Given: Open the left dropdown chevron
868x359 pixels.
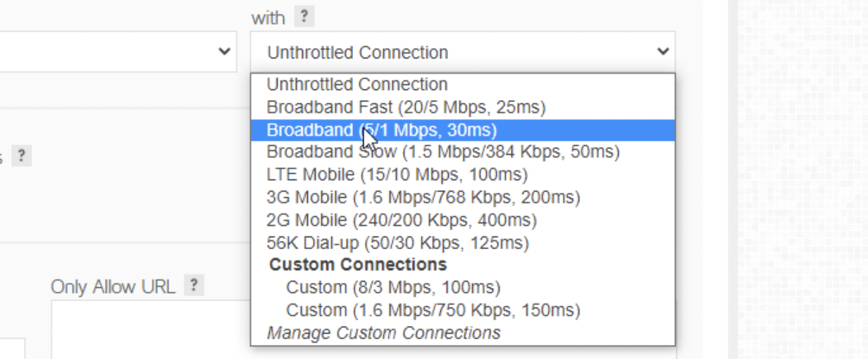Looking at the screenshot, I should click(x=225, y=51).
